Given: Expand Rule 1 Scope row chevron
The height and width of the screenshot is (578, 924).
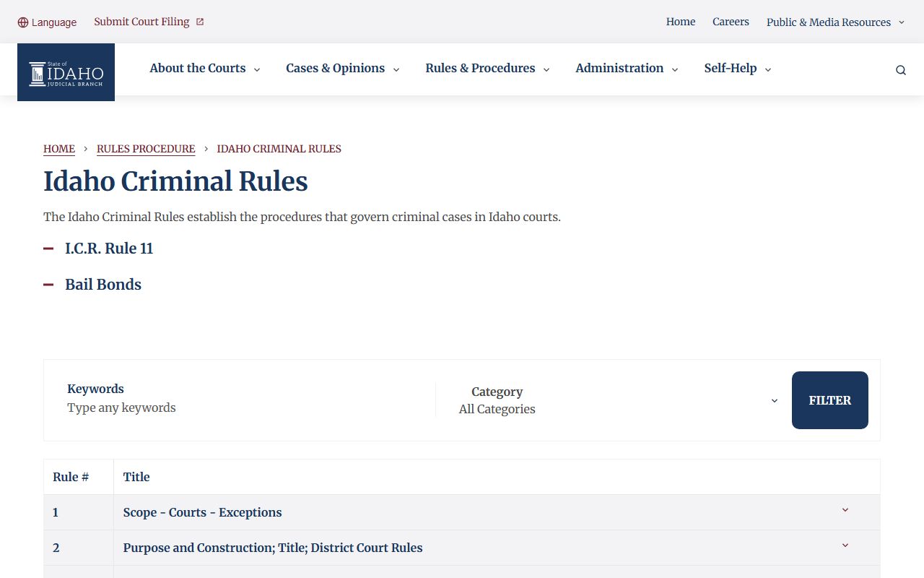Looking at the screenshot, I should pos(845,510).
